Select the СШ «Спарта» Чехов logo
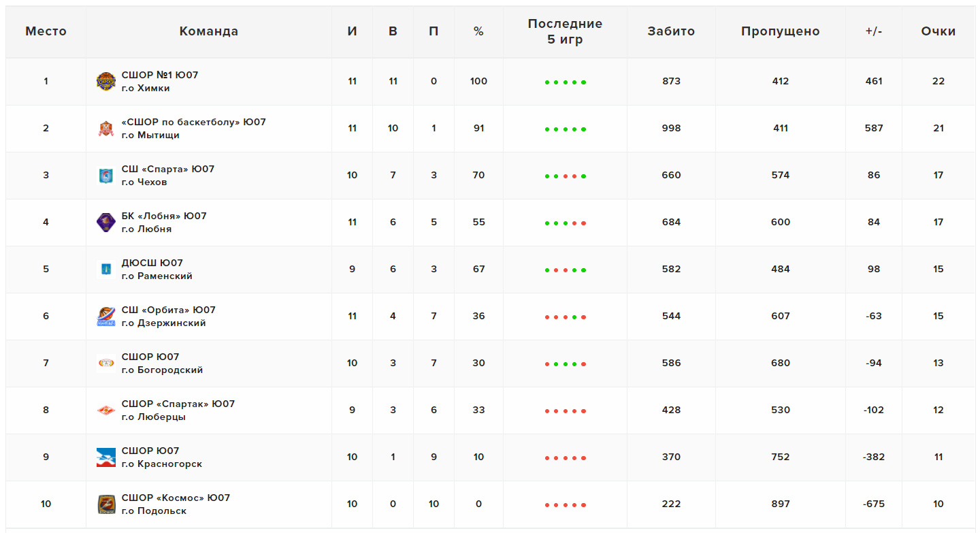 [x=106, y=176]
